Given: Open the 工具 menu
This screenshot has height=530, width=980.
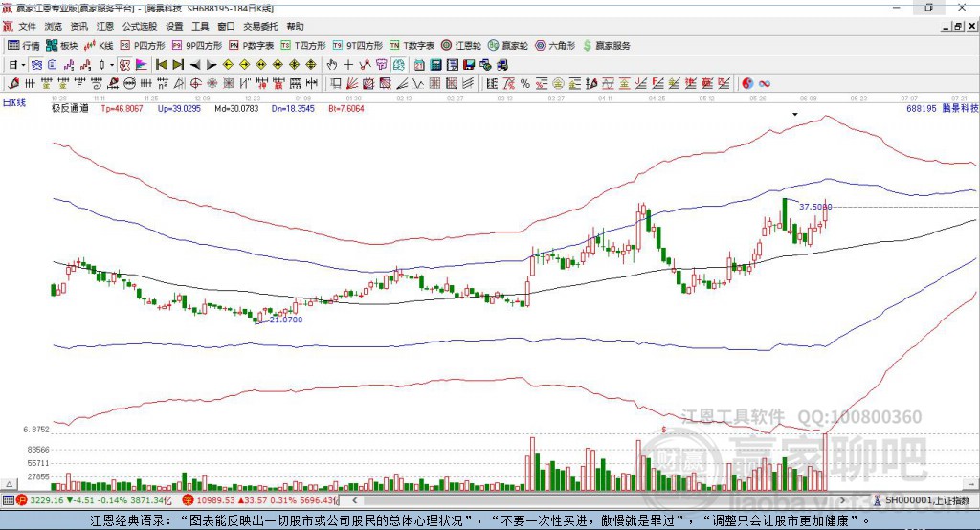Looking at the screenshot, I should click(200, 26).
